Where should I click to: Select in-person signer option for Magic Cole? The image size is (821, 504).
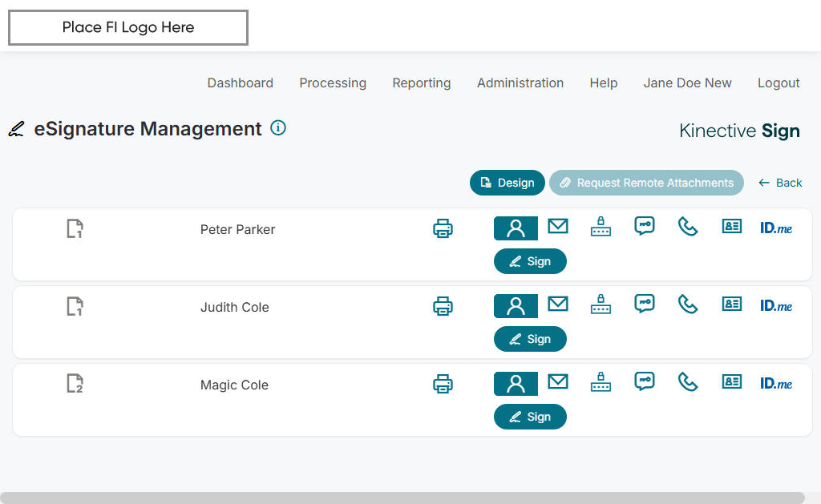(x=516, y=384)
